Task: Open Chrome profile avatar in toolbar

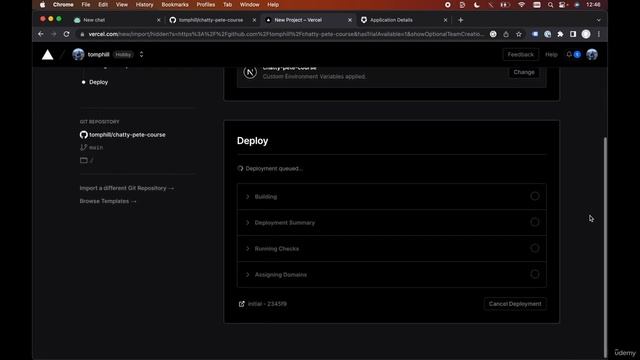Action: [x=586, y=34]
